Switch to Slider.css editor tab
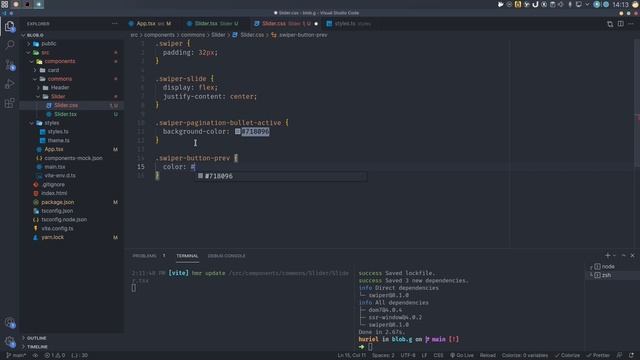 click(x=286, y=24)
